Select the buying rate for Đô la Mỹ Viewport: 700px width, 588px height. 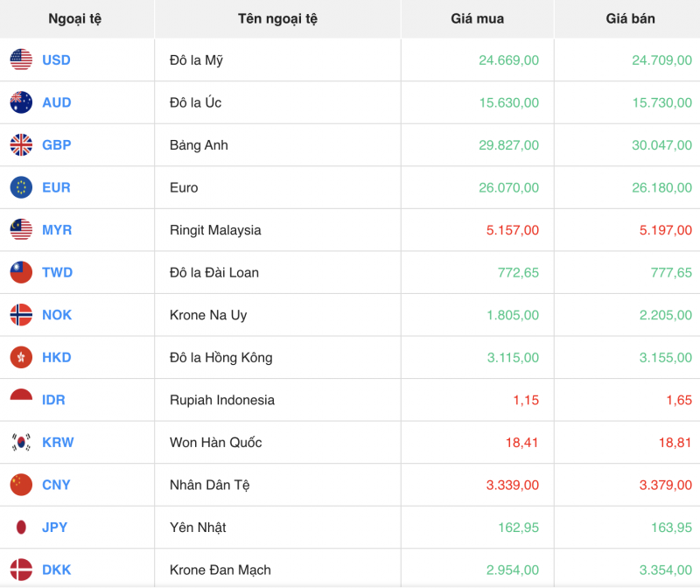508,60
